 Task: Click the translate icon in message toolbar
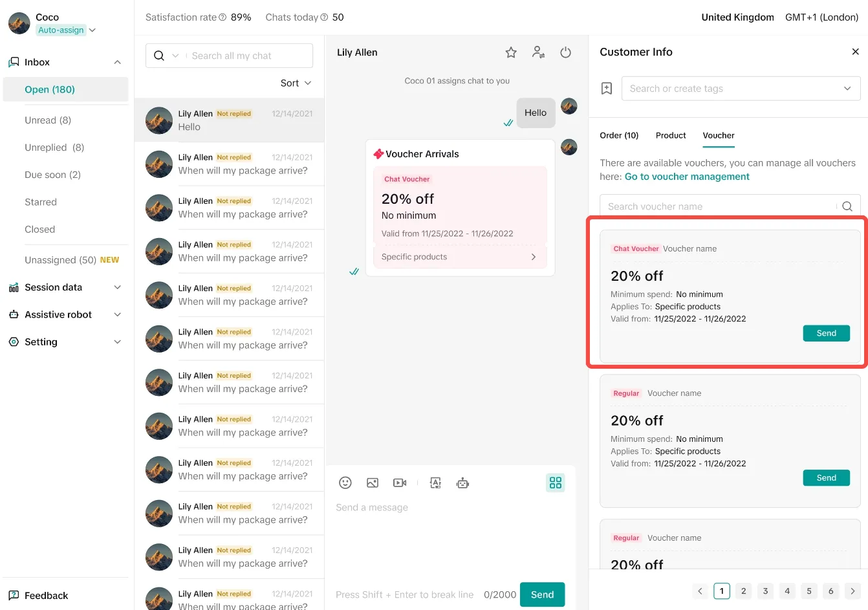tap(435, 483)
